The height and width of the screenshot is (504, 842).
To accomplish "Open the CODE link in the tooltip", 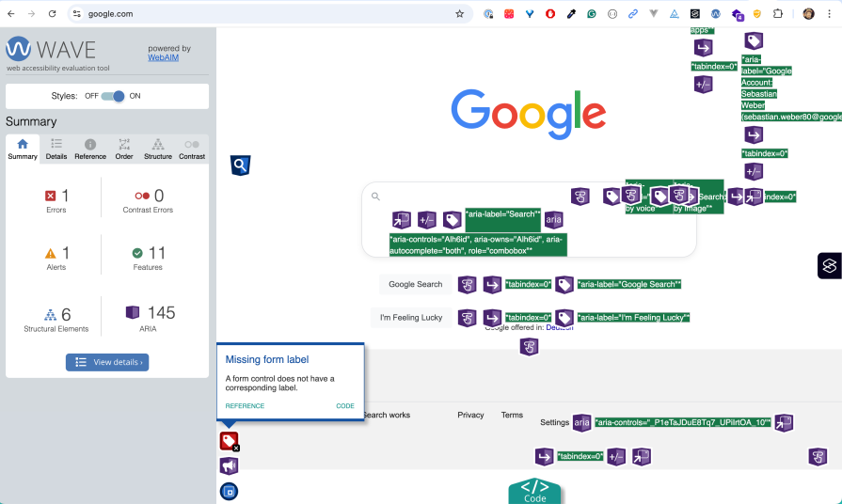I will pos(345,406).
